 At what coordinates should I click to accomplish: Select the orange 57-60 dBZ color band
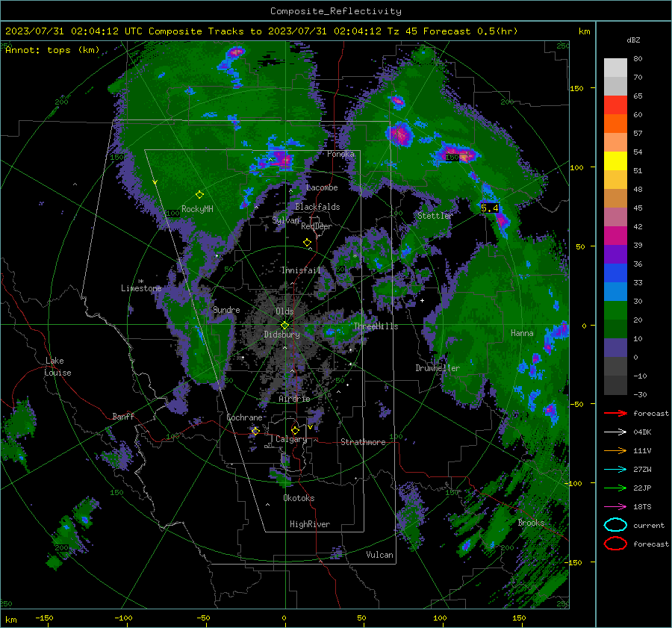(615, 123)
